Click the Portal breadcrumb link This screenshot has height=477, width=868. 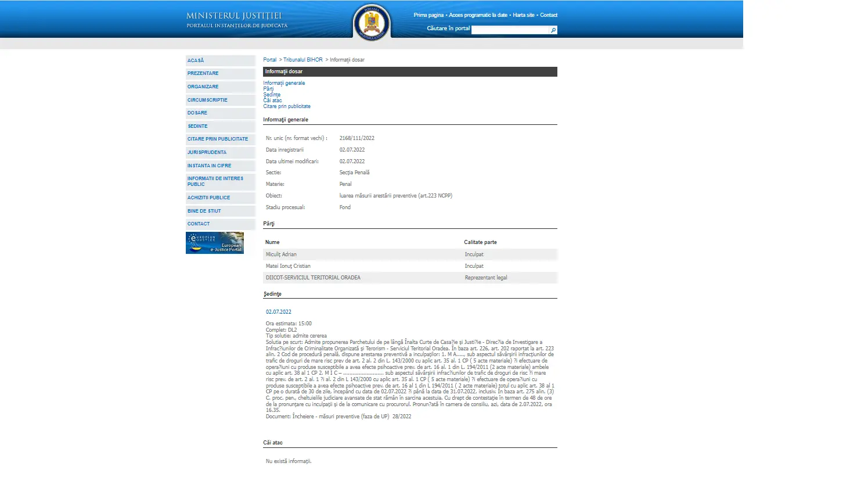click(270, 60)
